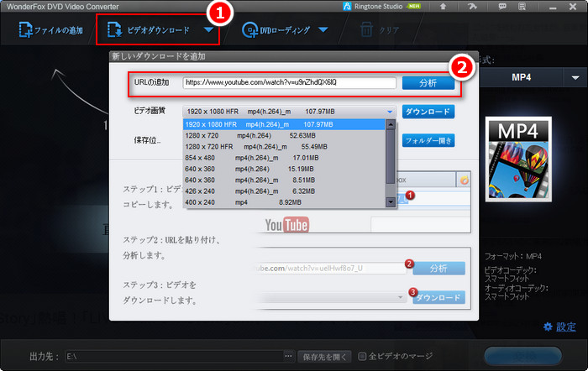Open the MP4 output format dropdown
Viewport: 588px width, 371px height.
(575, 77)
